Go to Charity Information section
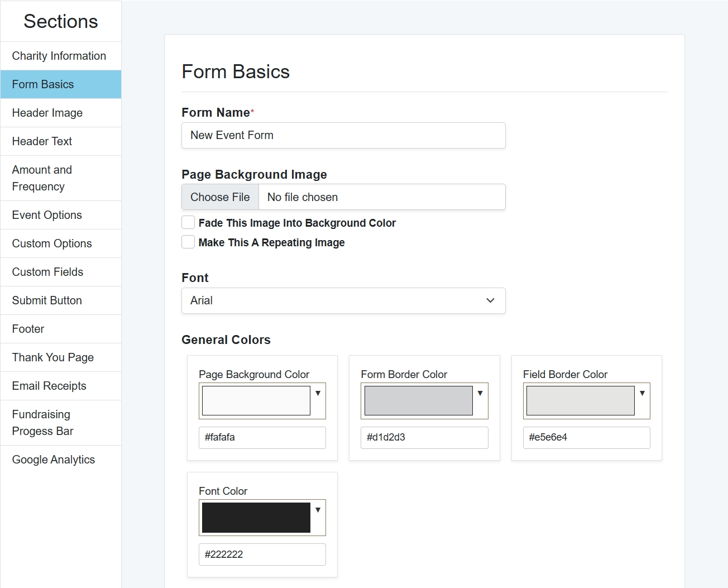 [x=59, y=56]
